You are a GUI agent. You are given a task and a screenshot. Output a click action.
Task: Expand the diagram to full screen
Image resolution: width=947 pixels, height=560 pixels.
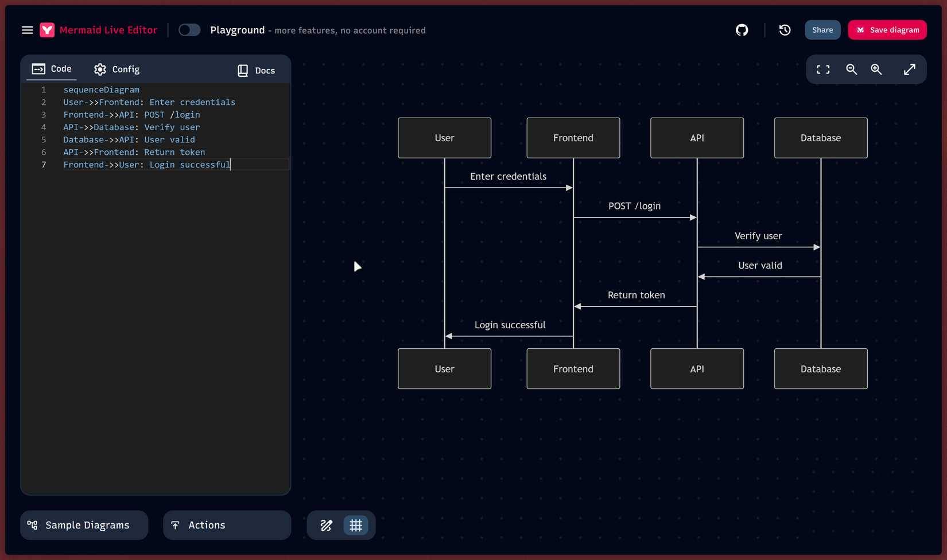click(x=910, y=69)
